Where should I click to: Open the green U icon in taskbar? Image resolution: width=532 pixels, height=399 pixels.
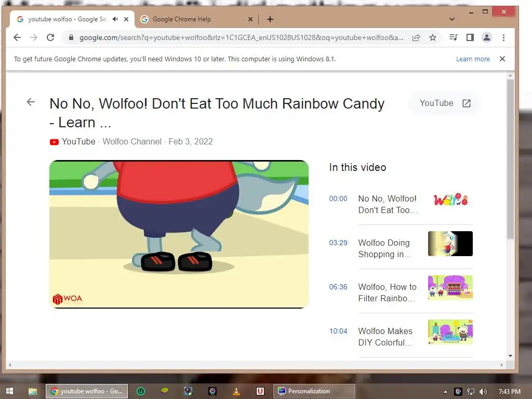(141, 391)
